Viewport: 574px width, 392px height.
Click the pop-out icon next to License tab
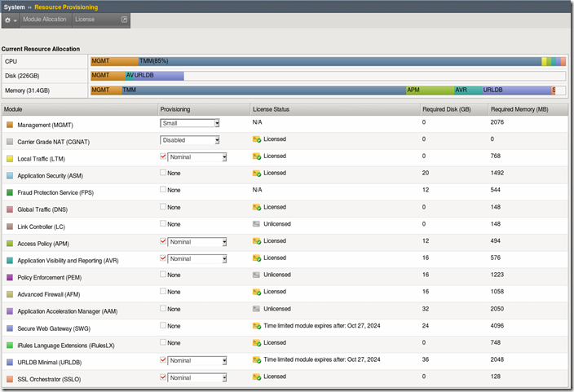click(125, 20)
